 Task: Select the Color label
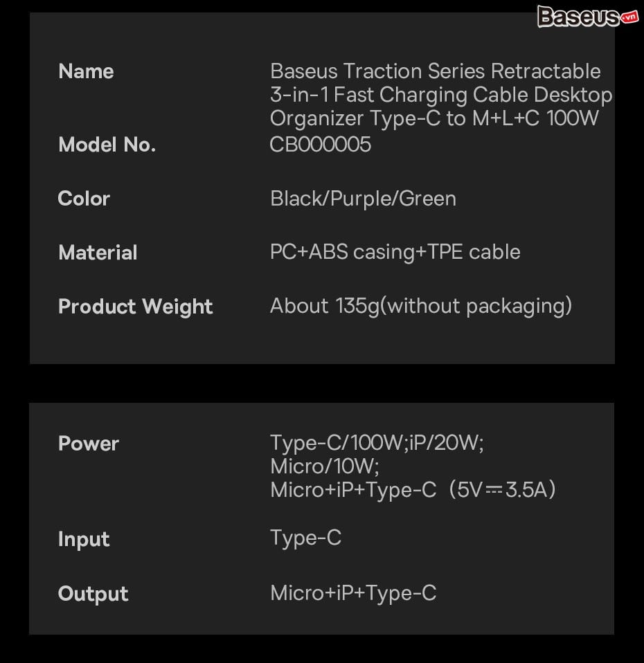click(84, 199)
